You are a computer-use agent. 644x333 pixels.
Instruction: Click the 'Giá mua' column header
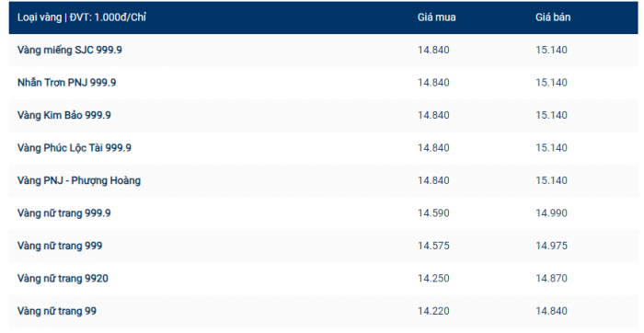point(437,17)
